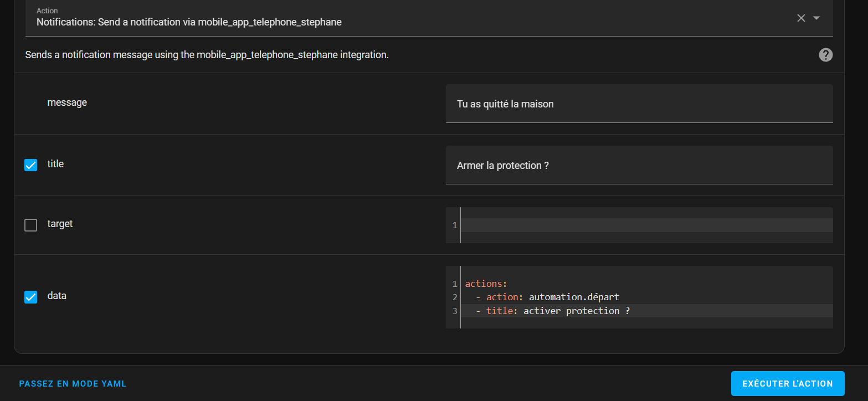Clear the selected action with the X icon
Viewport: 868px width, 401px height.
[801, 18]
